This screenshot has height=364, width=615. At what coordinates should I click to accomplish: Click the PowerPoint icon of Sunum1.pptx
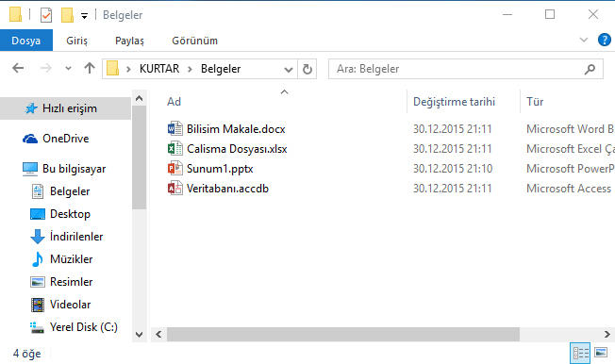(x=175, y=169)
